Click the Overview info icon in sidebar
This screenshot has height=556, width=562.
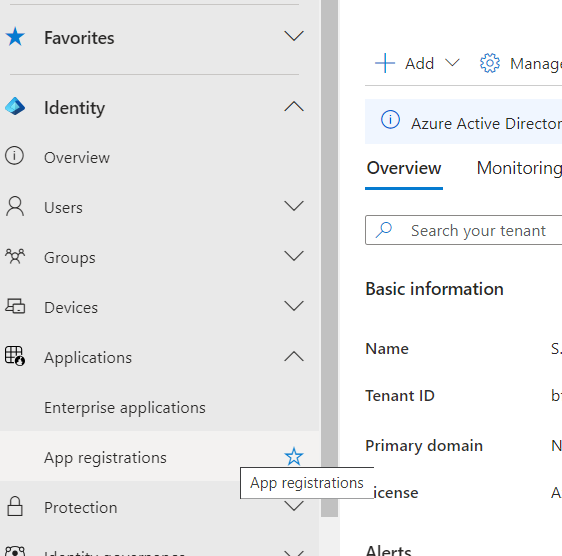pyautogui.click(x=14, y=156)
